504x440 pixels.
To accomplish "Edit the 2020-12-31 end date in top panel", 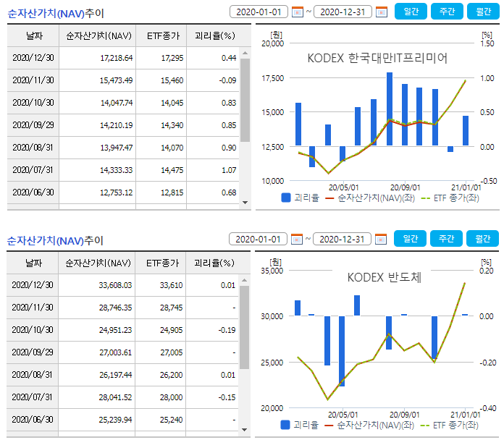I will pyautogui.click(x=343, y=12).
